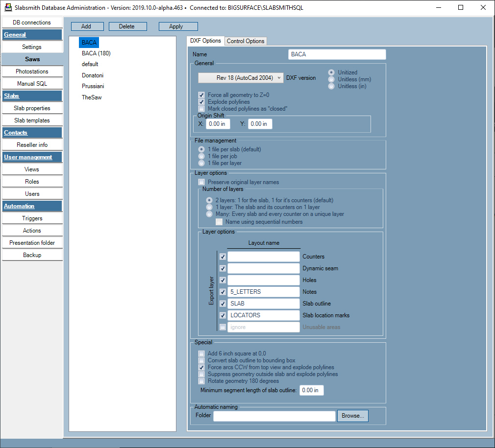Click the Add saw button
The width and height of the screenshot is (495, 448).
click(x=87, y=26)
